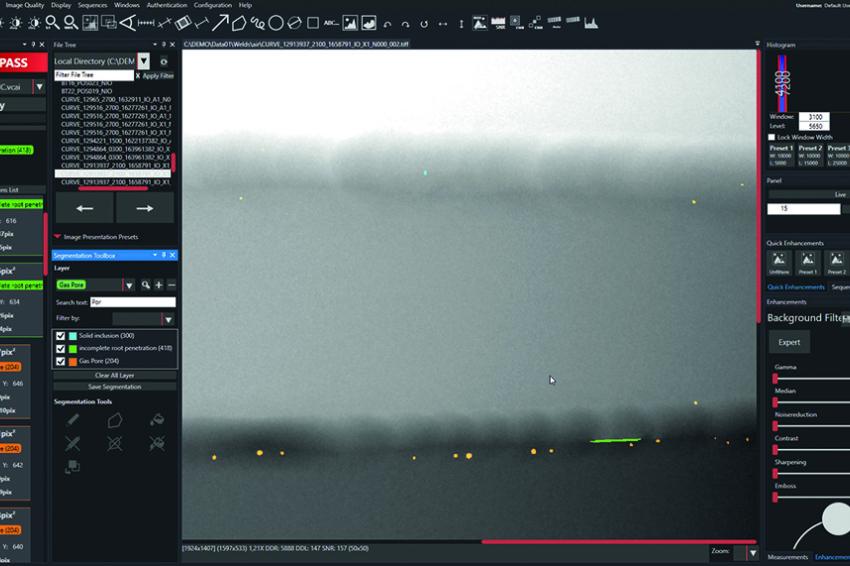Select the ABC text annotation tool
Viewport: 850px width, 566px height.
(331, 23)
